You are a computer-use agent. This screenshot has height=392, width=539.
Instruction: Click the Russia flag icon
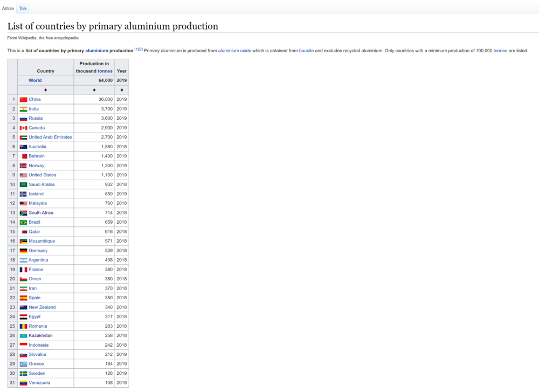[x=24, y=118]
